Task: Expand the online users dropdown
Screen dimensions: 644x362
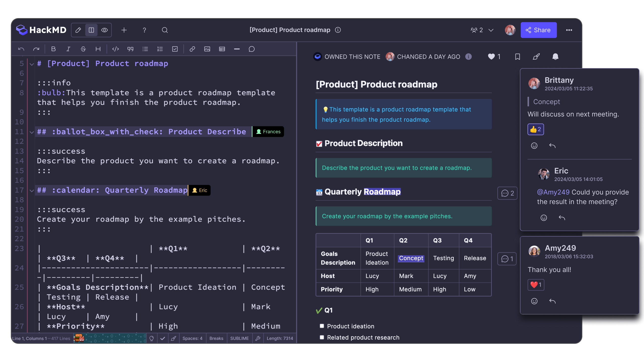Action: click(x=491, y=30)
